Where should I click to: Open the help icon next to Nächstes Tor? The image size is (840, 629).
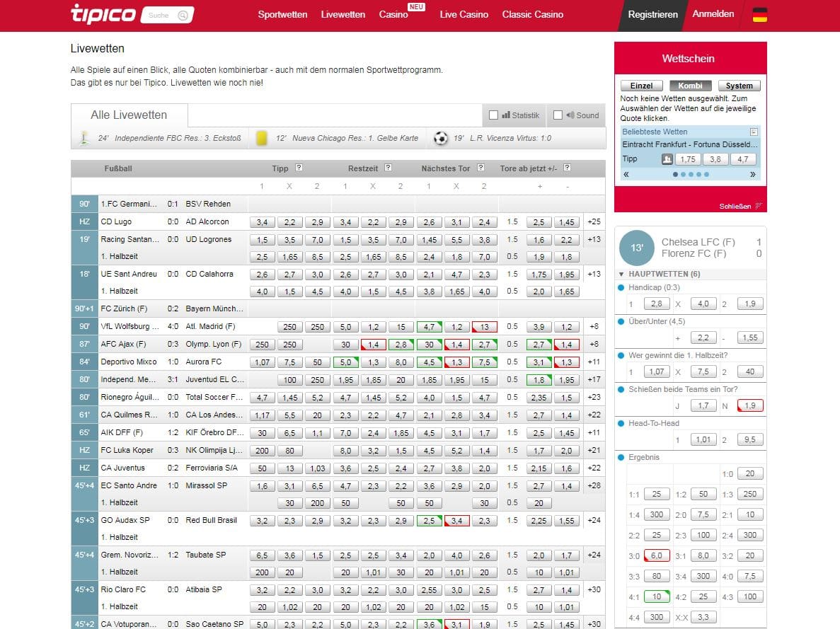pos(481,168)
